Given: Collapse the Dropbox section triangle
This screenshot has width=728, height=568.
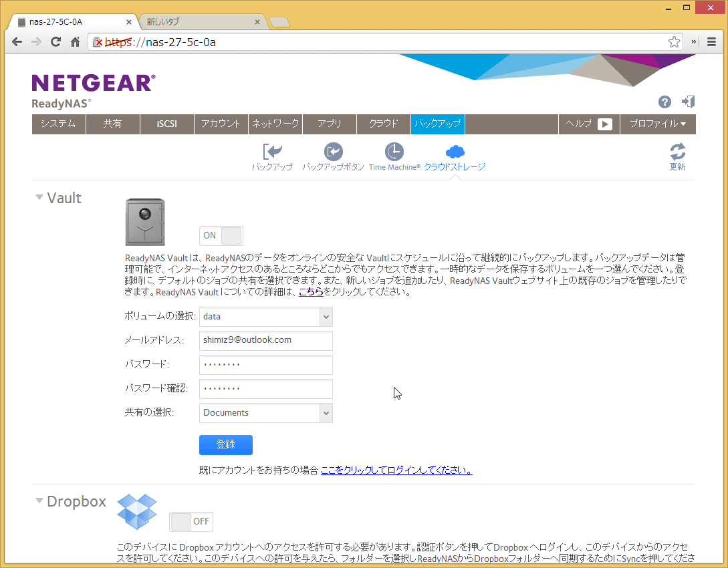Looking at the screenshot, I should coord(39,501).
